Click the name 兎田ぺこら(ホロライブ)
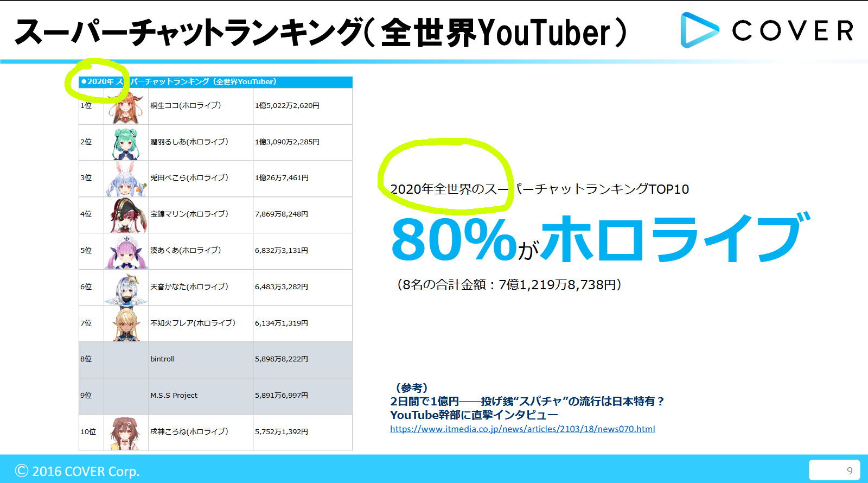 [189, 177]
